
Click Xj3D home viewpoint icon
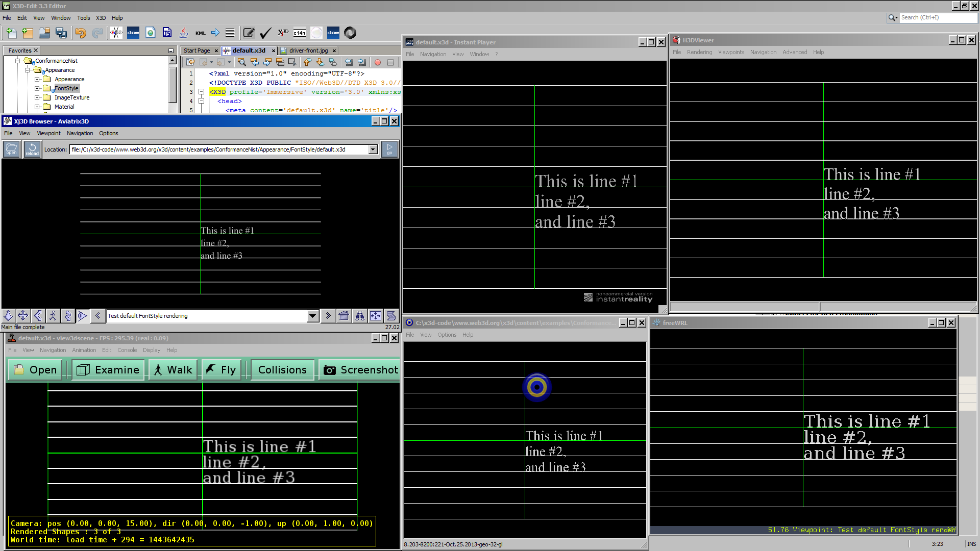pyautogui.click(x=344, y=316)
